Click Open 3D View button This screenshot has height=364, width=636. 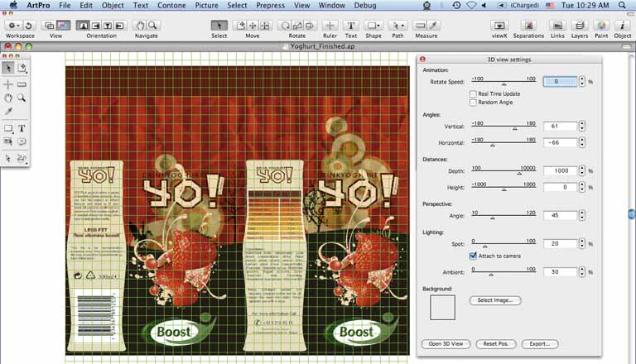446,344
